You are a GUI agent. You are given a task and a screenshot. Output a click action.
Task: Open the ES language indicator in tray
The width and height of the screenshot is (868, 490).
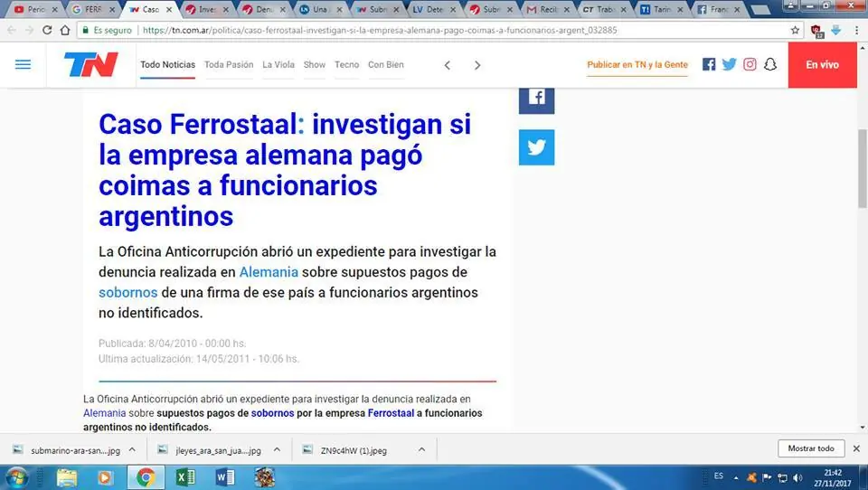click(x=719, y=476)
